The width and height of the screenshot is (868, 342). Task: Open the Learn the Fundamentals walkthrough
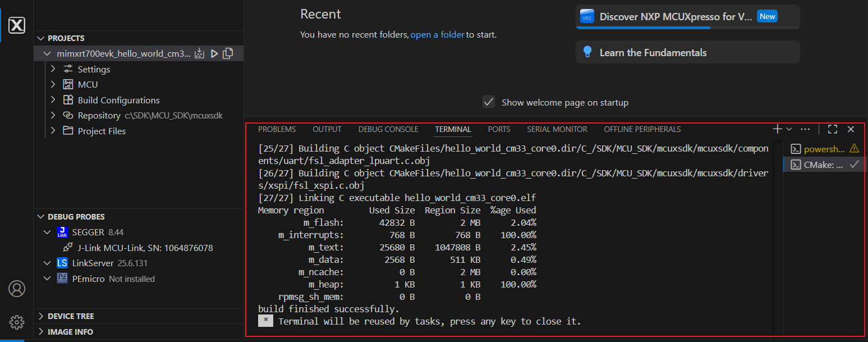click(653, 53)
